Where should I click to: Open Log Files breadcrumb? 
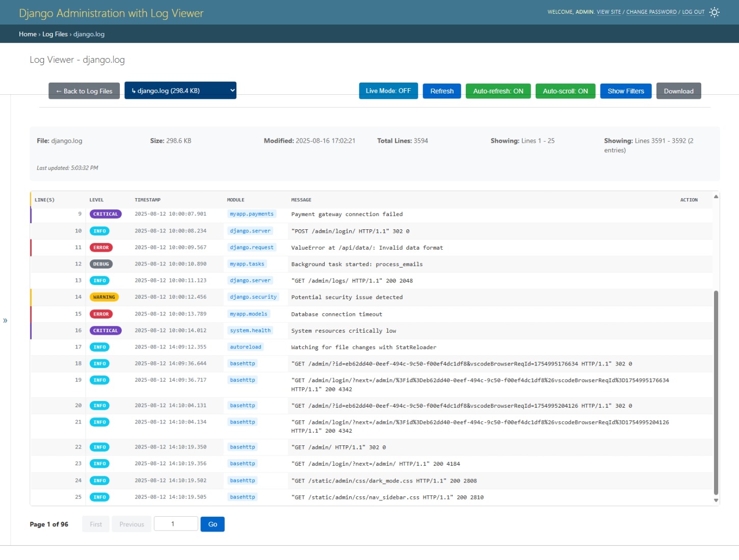click(55, 34)
